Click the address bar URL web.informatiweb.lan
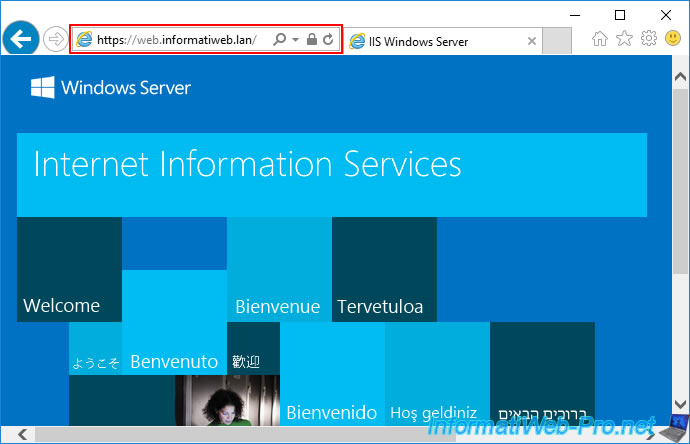The width and height of the screenshot is (690, 444). 176,40
